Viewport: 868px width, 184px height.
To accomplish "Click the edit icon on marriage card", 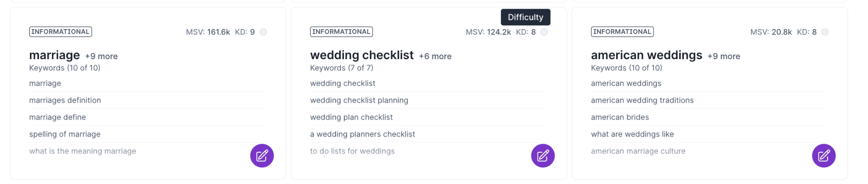I will point(262,156).
